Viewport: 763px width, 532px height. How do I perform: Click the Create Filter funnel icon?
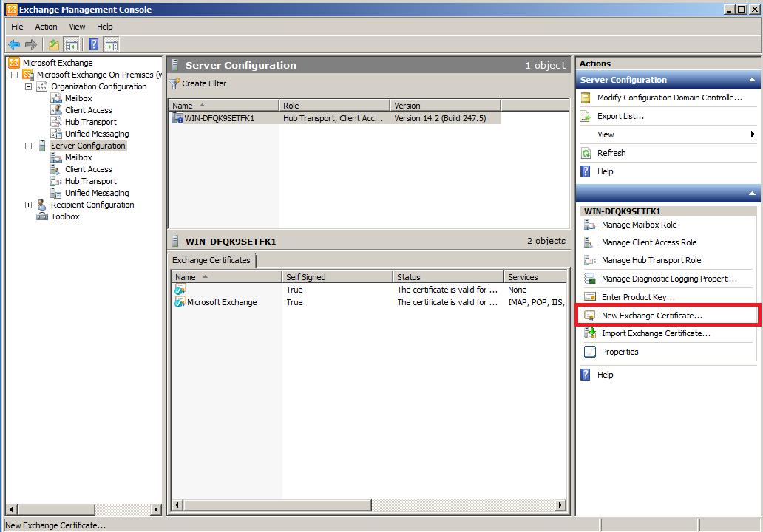point(174,83)
